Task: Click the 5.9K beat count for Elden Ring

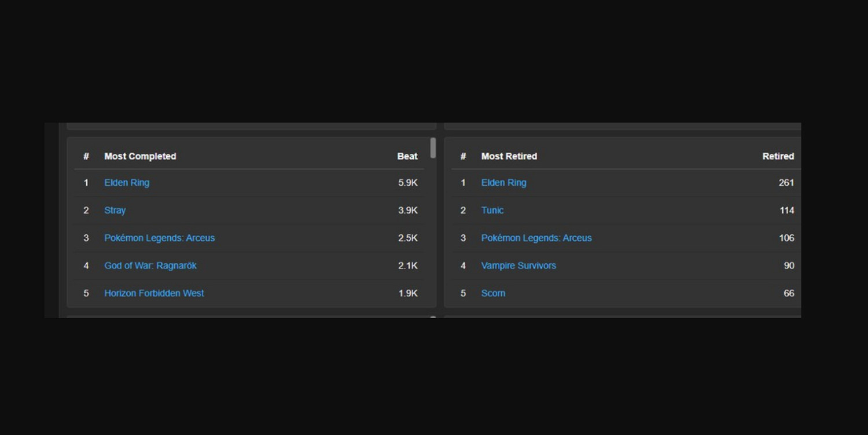Action: (407, 183)
